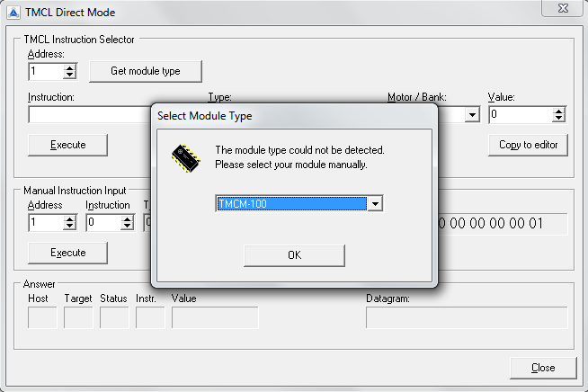The height and width of the screenshot is (392, 588).
Task: Click the Answer Datagram text field
Action: pyautogui.click(x=466, y=317)
